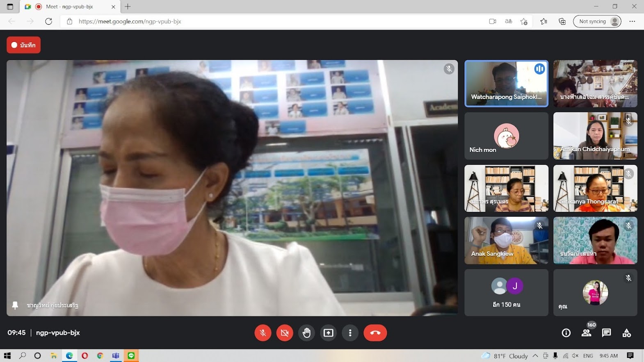This screenshot has width=644, height=362.
Task: Click the muted mic icon on main video
Action: (449, 69)
